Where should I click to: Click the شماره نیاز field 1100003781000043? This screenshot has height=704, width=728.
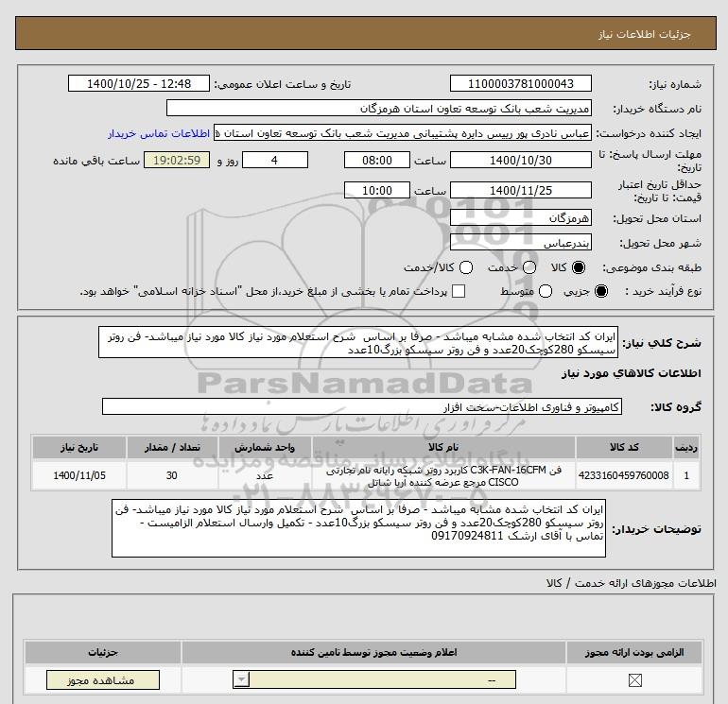click(x=520, y=83)
